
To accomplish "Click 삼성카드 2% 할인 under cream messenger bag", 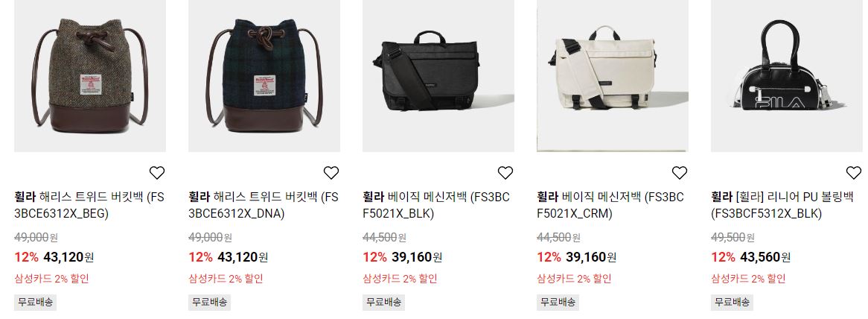I will (574, 279).
